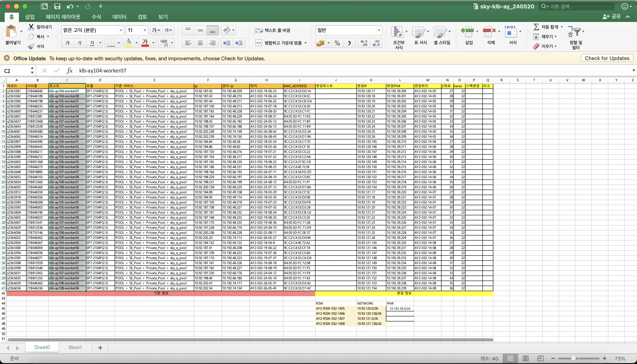Open borders dropdown arrow

pos(119,43)
